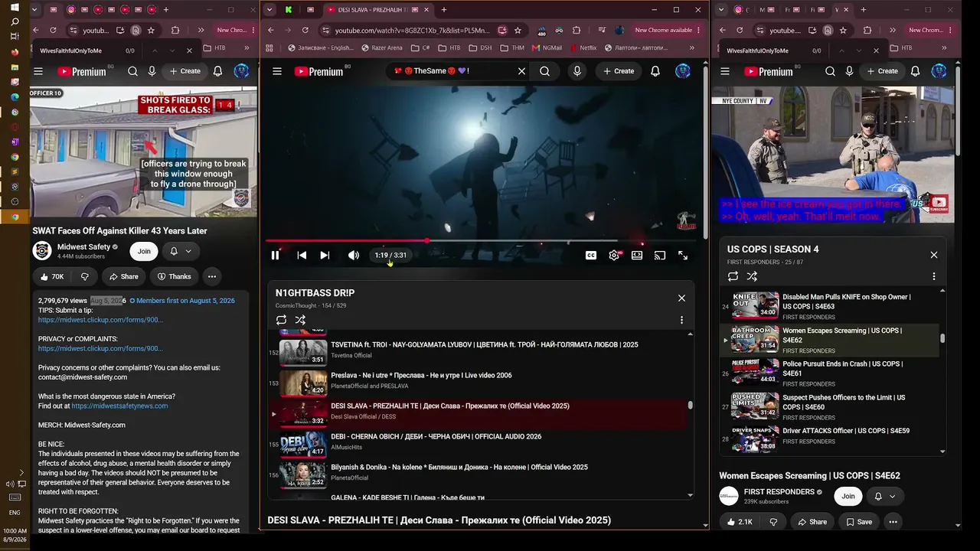Toggle closed captions in middle player
The width and height of the screenshot is (980, 551).
pos(591,256)
